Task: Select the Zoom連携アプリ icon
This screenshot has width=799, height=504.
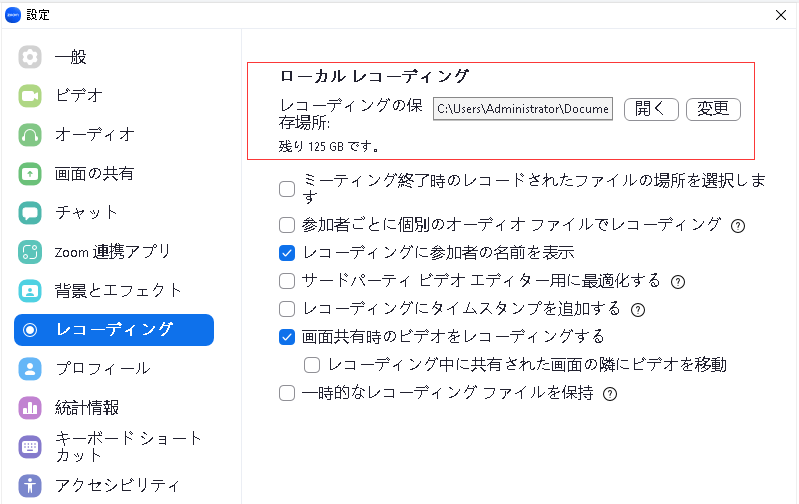Action: click(x=30, y=252)
